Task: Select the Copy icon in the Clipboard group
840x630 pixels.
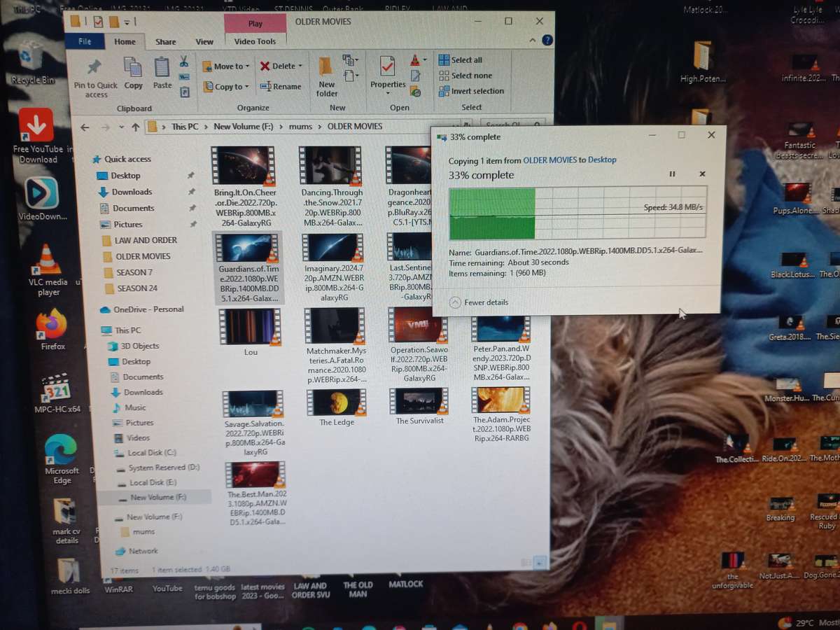Action: (x=133, y=68)
